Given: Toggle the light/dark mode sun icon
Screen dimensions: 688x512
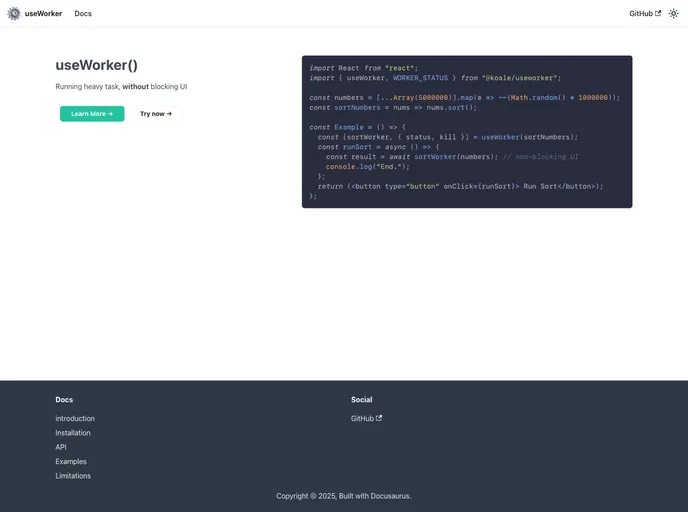Looking at the screenshot, I should (673, 14).
